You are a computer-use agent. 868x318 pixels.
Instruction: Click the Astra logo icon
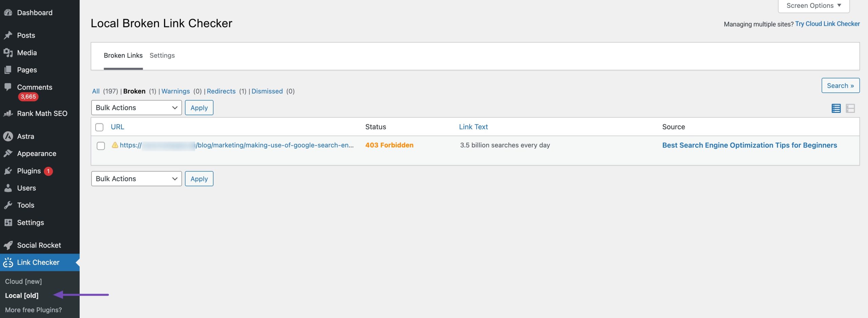(8, 136)
